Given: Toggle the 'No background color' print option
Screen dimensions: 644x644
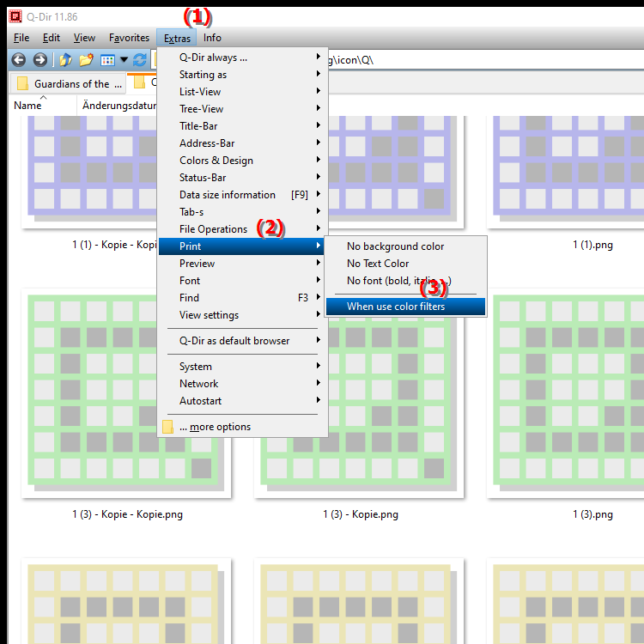Looking at the screenshot, I should coord(395,246).
